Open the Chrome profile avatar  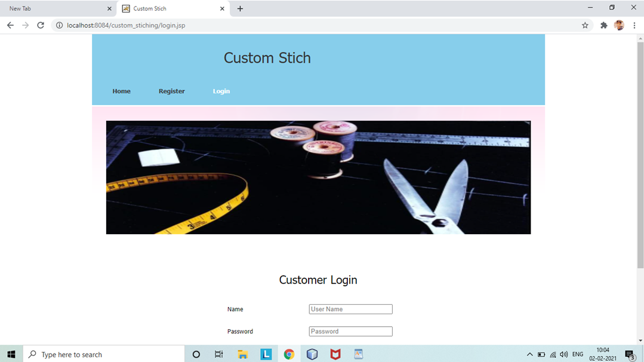pos(619,25)
